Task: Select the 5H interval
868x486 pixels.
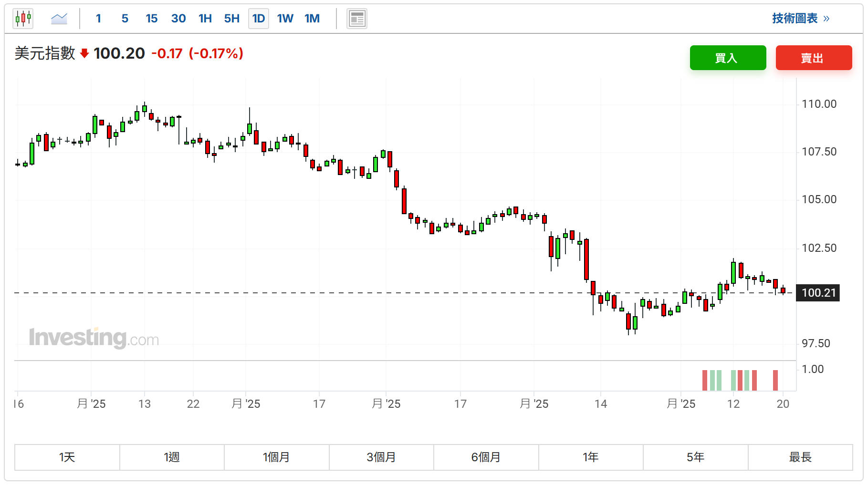Action: pos(232,19)
